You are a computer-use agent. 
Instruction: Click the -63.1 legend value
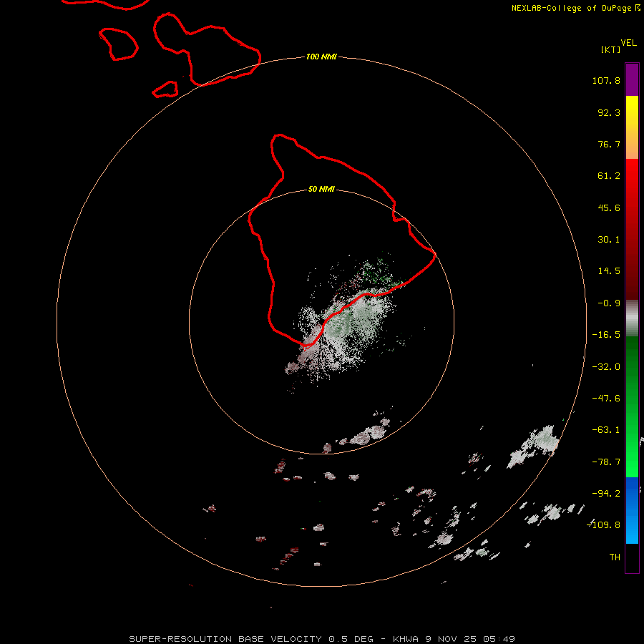[606, 430]
